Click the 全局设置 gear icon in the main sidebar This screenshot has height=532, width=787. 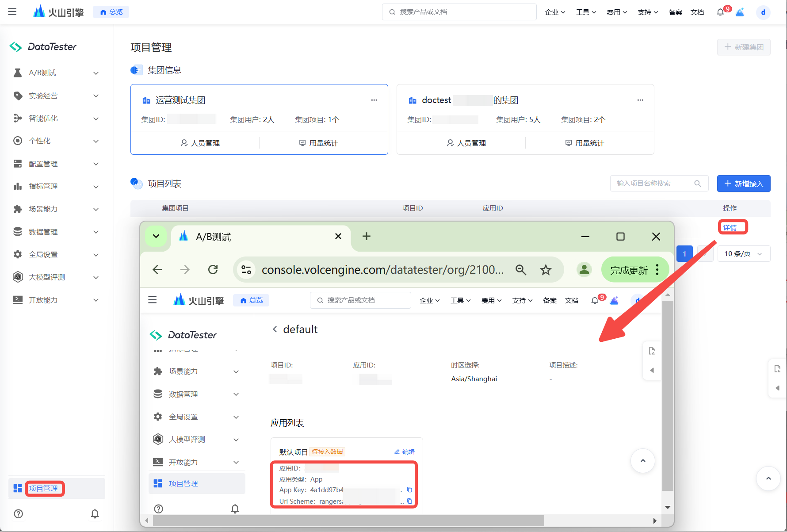(18, 254)
